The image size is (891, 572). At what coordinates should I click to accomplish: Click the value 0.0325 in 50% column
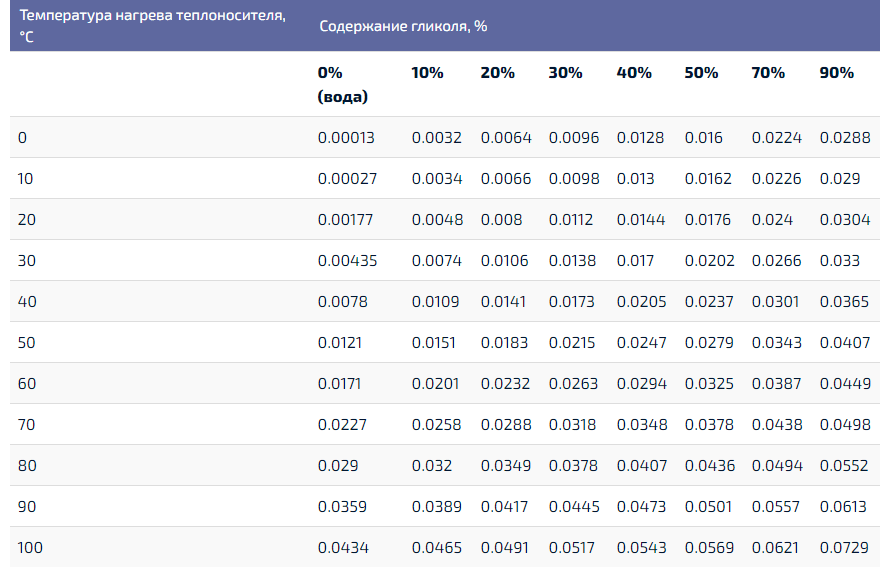coord(708,384)
